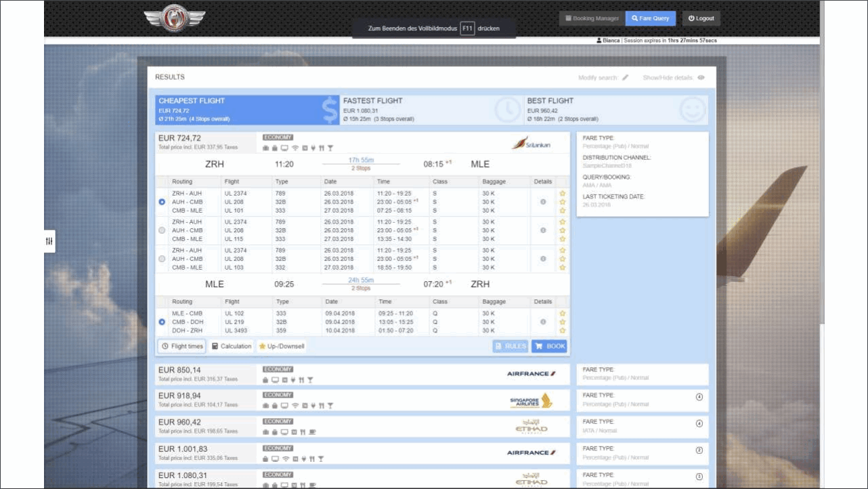The image size is (868, 489).
Task: Click the circled number badge on Singapore Airlines fare
Action: click(699, 398)
